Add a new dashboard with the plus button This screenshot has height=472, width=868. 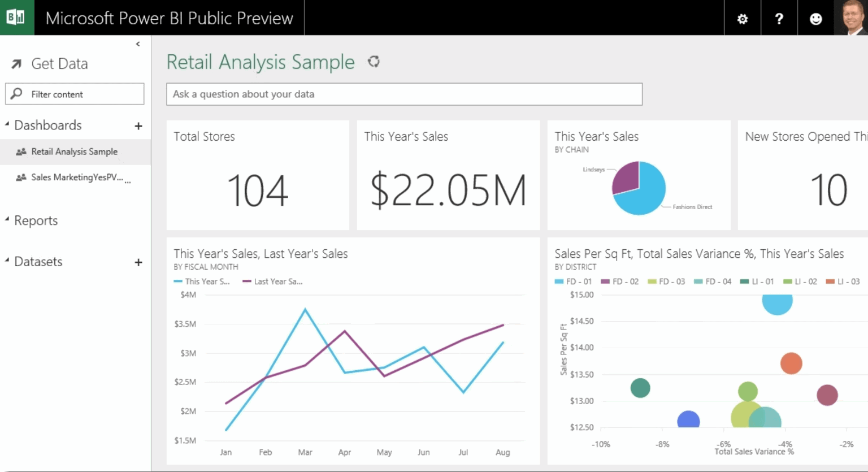(138, 125)
